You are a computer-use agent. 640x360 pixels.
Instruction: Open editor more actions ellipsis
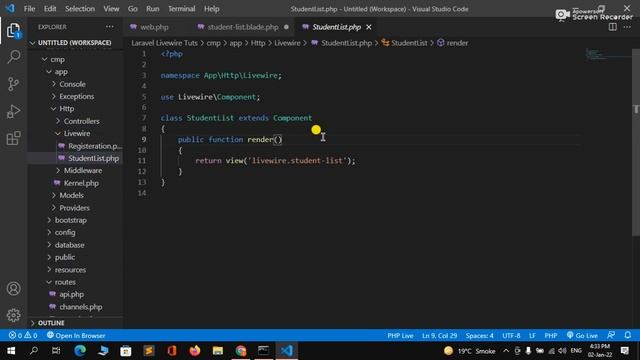(x=627, y=27)
